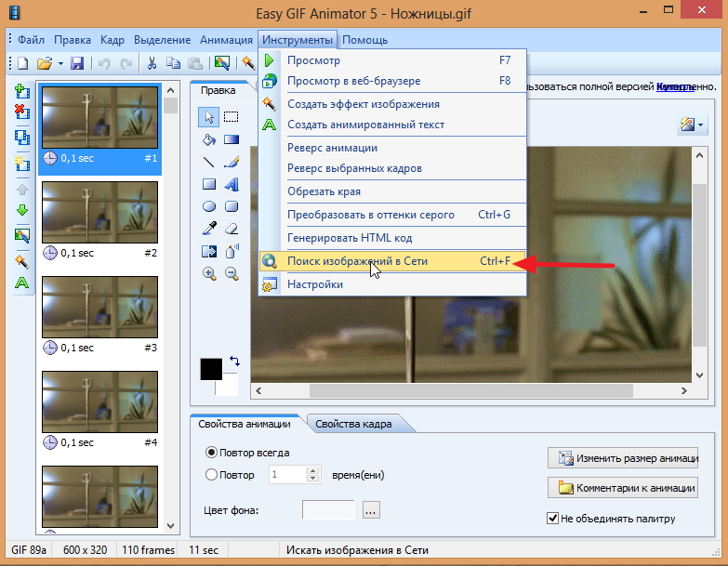Click Комментарии к анимации button

(623, 488)
